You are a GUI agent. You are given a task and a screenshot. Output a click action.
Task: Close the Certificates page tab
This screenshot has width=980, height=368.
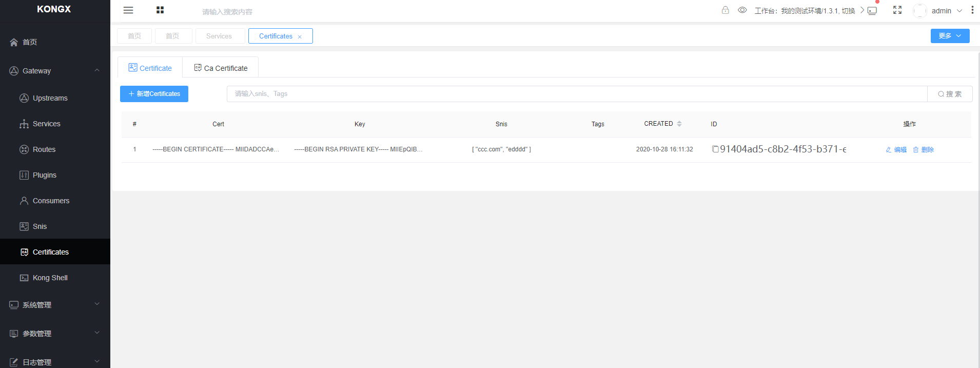pyautogui.click(x=300, y=36)
